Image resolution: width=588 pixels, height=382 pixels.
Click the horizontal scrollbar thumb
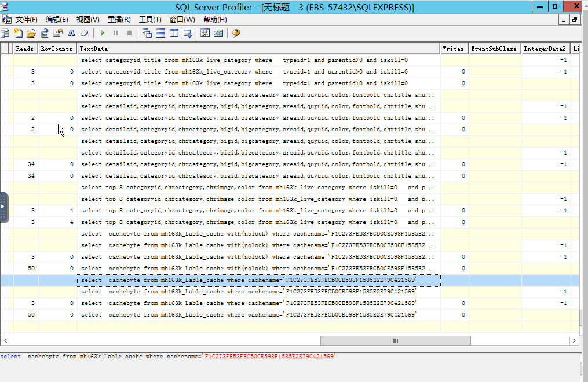[395, 340]
